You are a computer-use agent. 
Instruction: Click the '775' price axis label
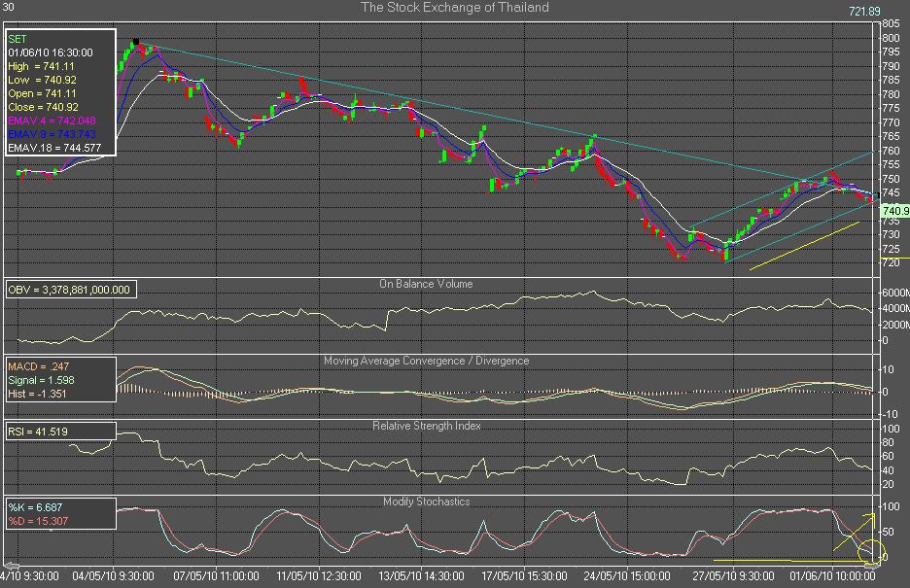(892, 108)
